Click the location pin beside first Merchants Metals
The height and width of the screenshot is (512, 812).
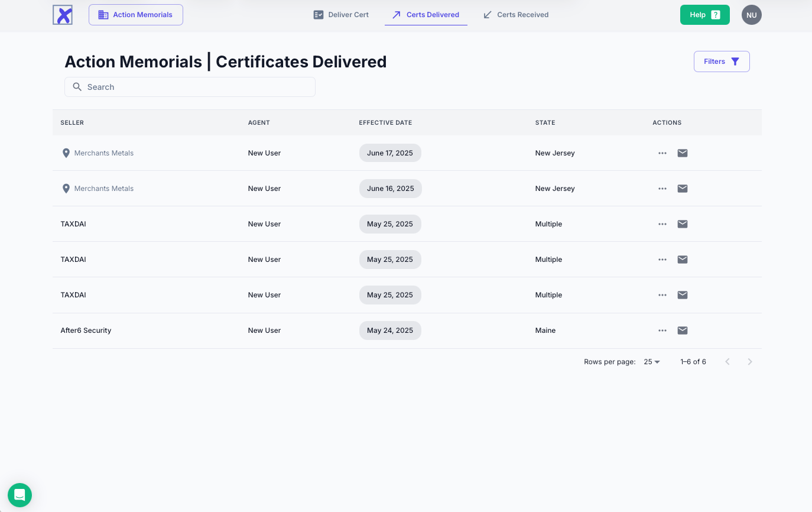tap(66, 153)
